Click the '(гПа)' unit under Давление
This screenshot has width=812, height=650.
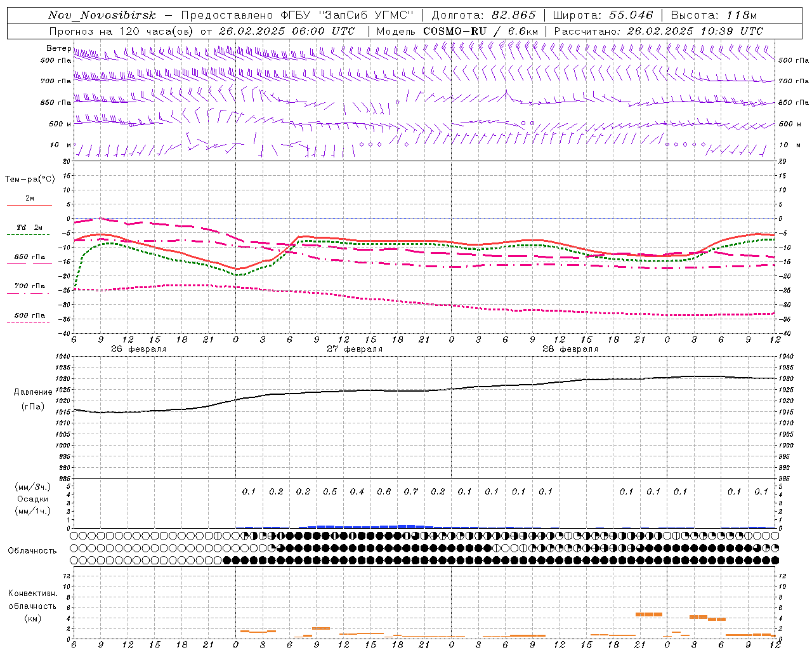[33, 406]
